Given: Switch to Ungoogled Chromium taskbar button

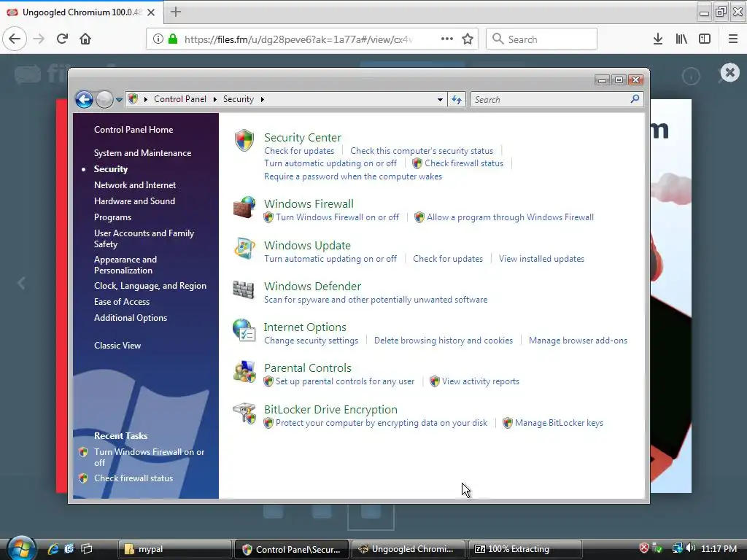Looking at the screenshot, I should coord(409,549).
